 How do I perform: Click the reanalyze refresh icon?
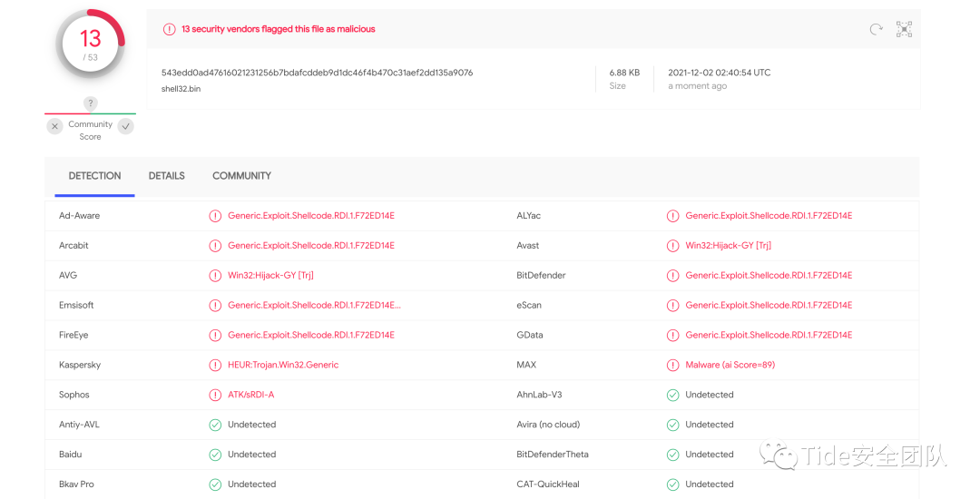[x=877, y=29]
